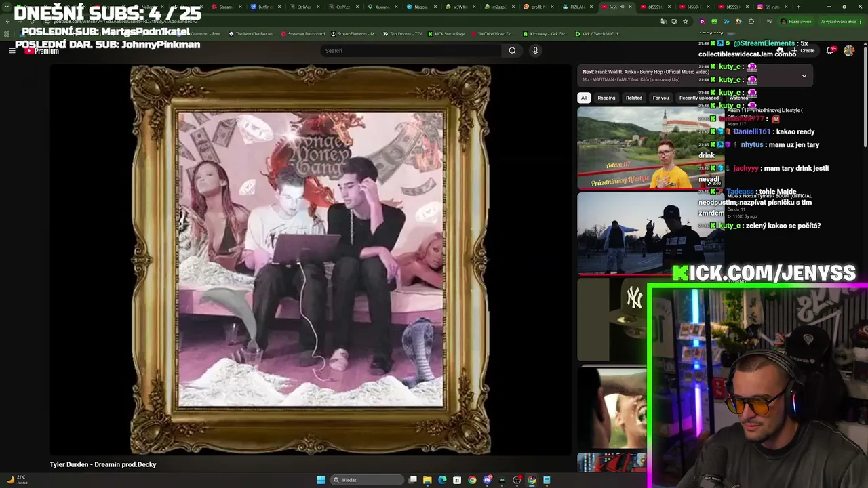
Task: Open the weather widget on the taskbar
Action: (16, 480)
